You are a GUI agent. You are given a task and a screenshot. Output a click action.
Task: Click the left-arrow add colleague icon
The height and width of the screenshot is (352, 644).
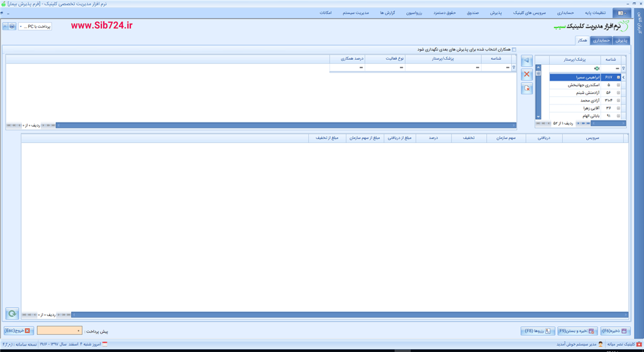click(x=527, y=61)
